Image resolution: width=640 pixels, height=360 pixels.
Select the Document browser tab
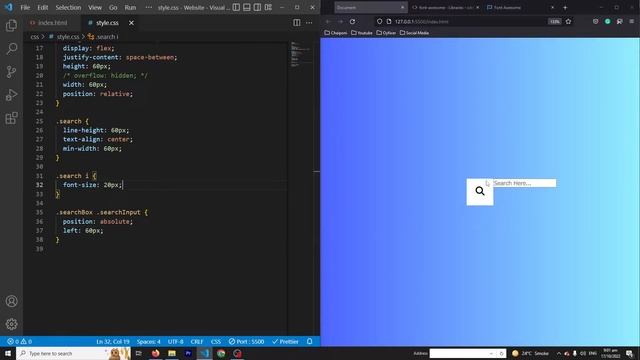click(371, 7)
